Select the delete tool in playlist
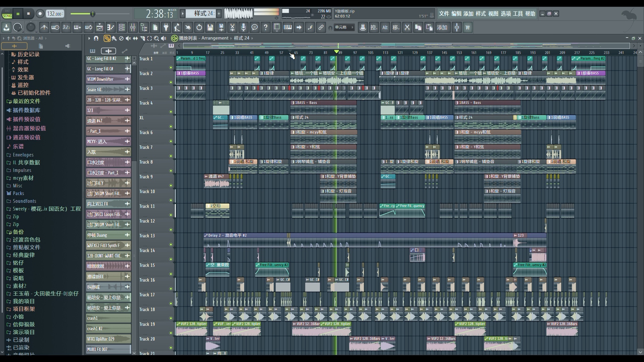The width and height of the screenshot is (644, 362). pyautogui.click(x=121, y=39)
